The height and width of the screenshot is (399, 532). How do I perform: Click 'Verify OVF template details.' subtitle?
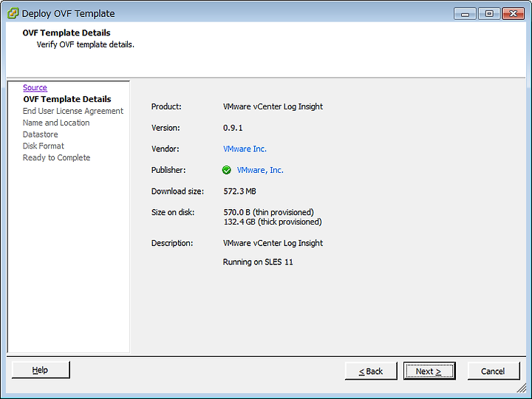pyautogui.click(x=86, y=44)
